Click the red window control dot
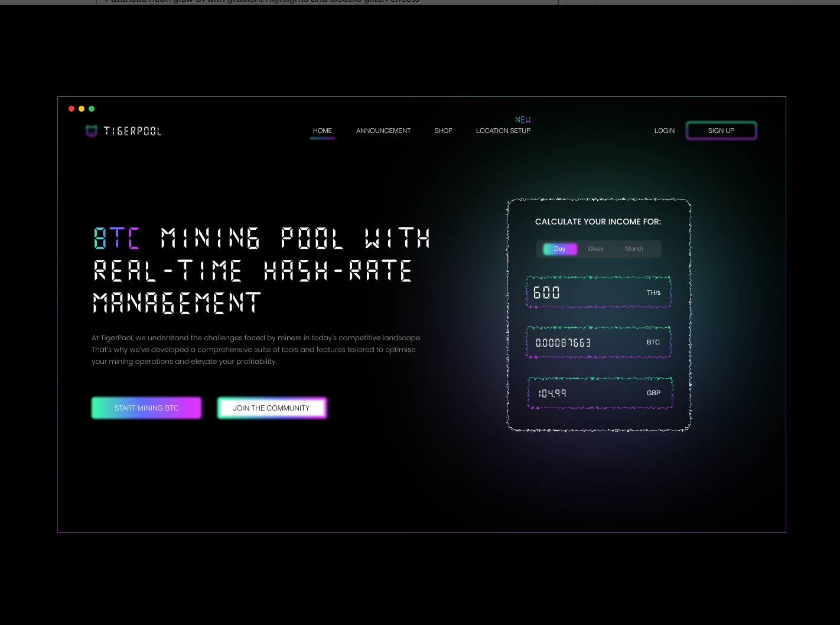This screenshot has height=625, width=840. pos(71,109)
